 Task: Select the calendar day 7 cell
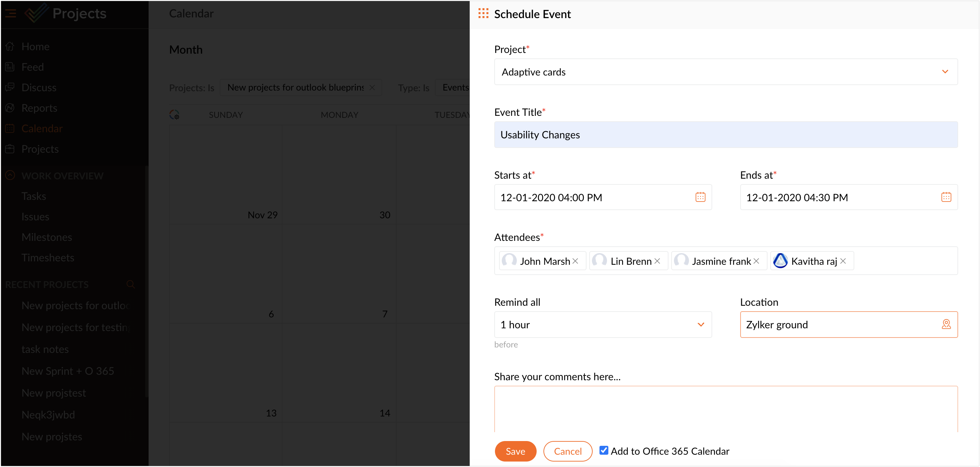(x=339, y=274)
